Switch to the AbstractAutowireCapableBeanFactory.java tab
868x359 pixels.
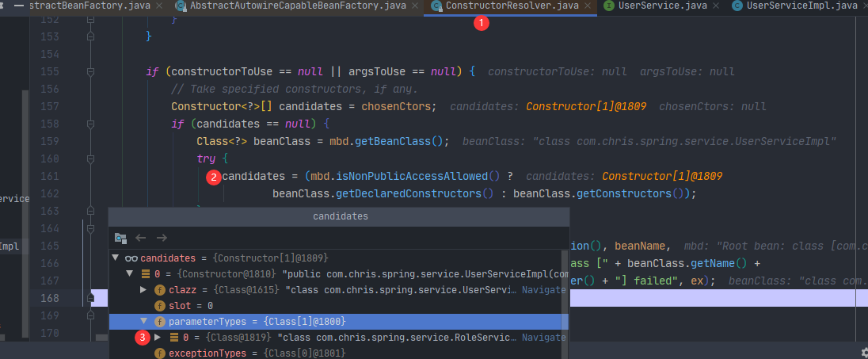pos(298,6)
